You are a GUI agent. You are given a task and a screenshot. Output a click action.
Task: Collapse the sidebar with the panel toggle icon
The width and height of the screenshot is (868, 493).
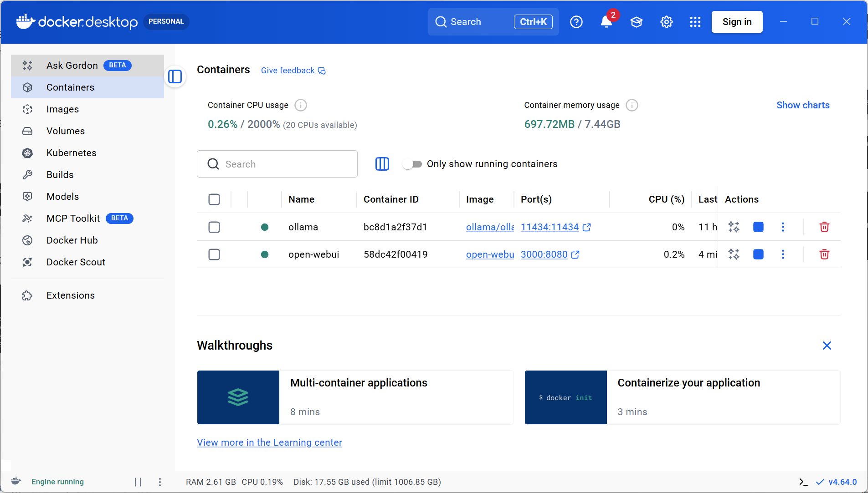point(175,76)
